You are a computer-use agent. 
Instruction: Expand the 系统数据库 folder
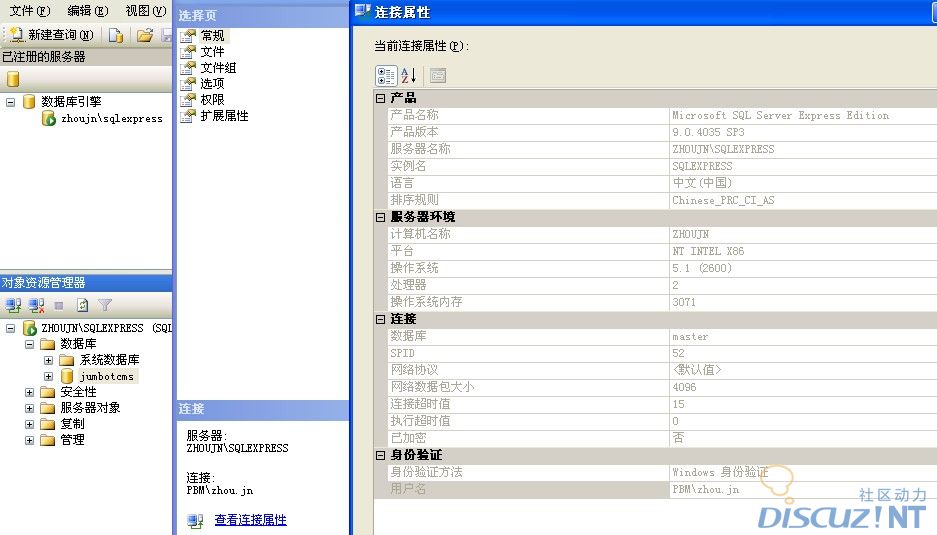[48, 360]
